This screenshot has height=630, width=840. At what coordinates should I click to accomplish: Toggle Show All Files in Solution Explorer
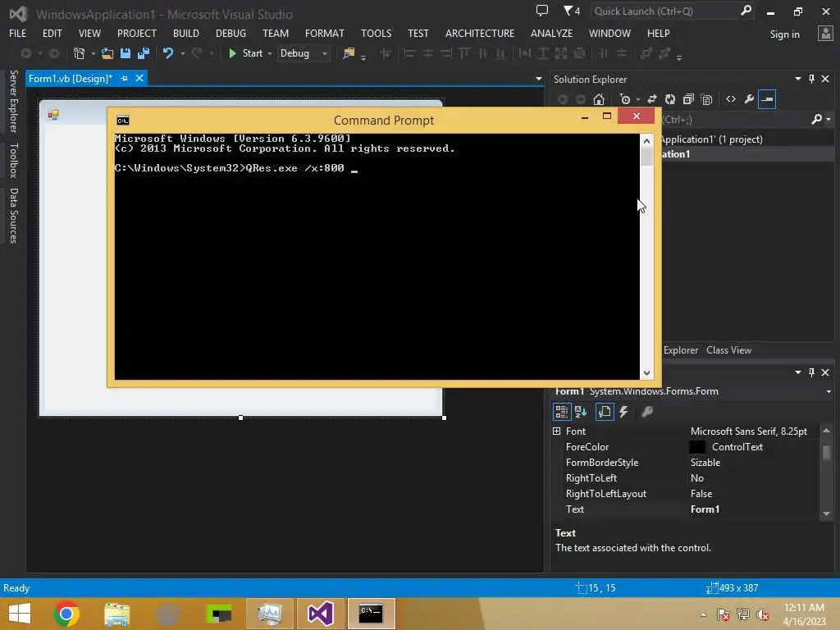[x=706, y=99]
